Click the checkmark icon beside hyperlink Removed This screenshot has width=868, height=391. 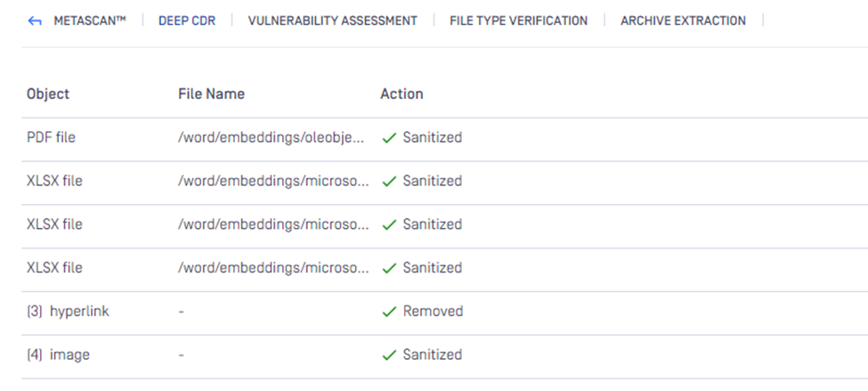[x=389, y=312]
